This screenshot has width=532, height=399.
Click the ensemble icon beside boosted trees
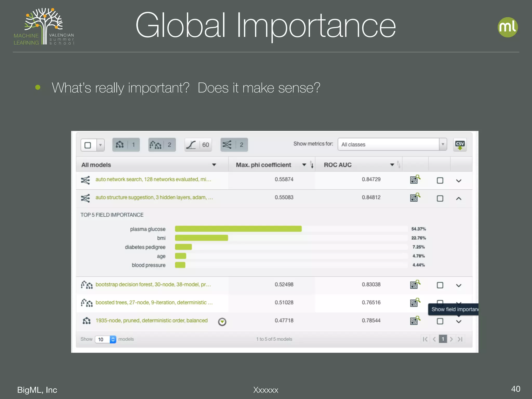pyautogui.click(x=87, y=303)
